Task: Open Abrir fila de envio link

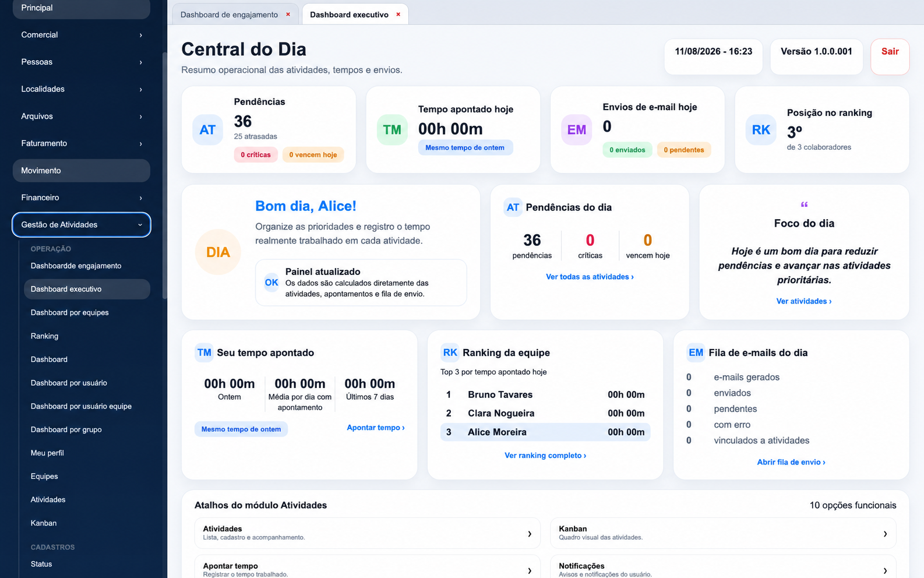Action: (791, 462)
